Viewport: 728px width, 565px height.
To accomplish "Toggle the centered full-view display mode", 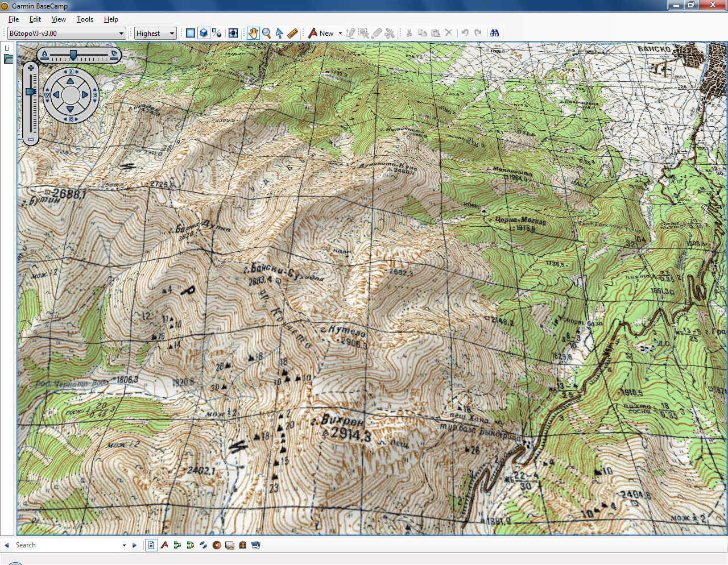I will (233, 33).
